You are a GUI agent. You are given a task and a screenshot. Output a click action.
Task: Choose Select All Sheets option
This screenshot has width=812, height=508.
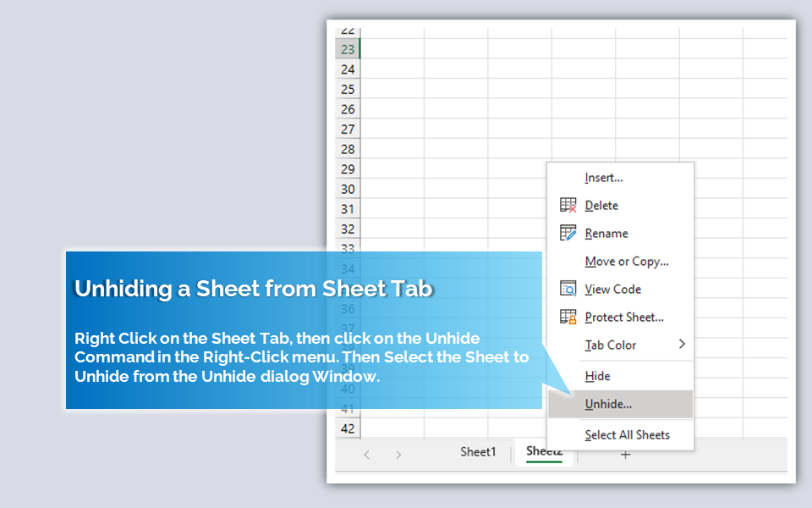coord(627,435)
